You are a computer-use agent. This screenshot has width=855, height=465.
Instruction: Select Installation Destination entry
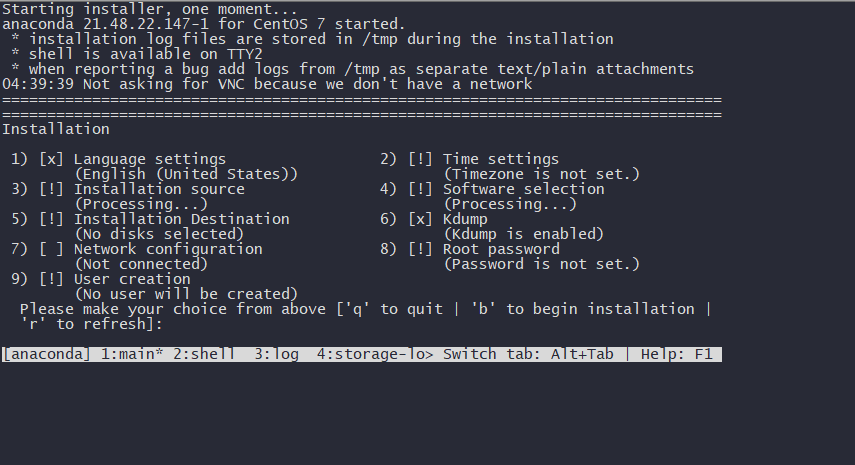(182, 219)
